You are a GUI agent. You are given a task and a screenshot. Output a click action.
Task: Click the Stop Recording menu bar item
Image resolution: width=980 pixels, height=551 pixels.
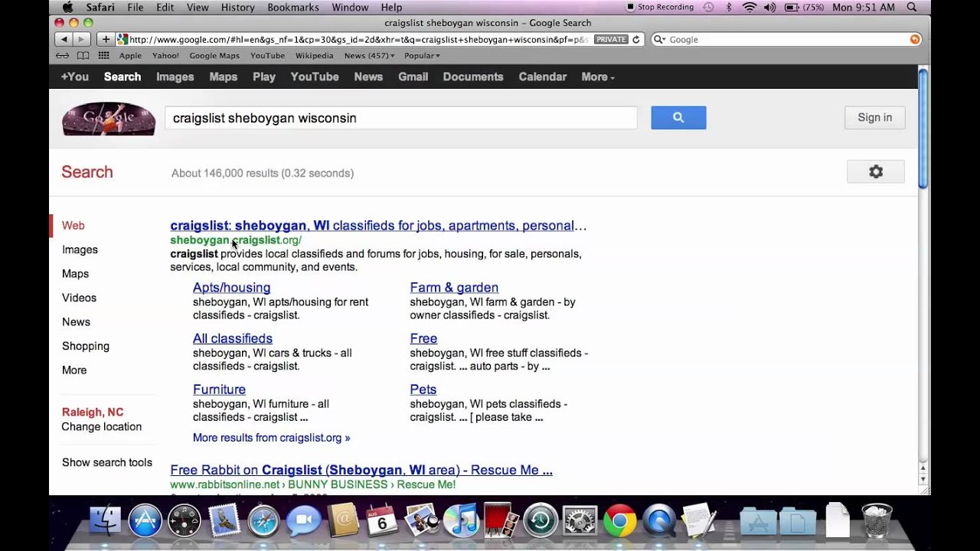point(659,8)
